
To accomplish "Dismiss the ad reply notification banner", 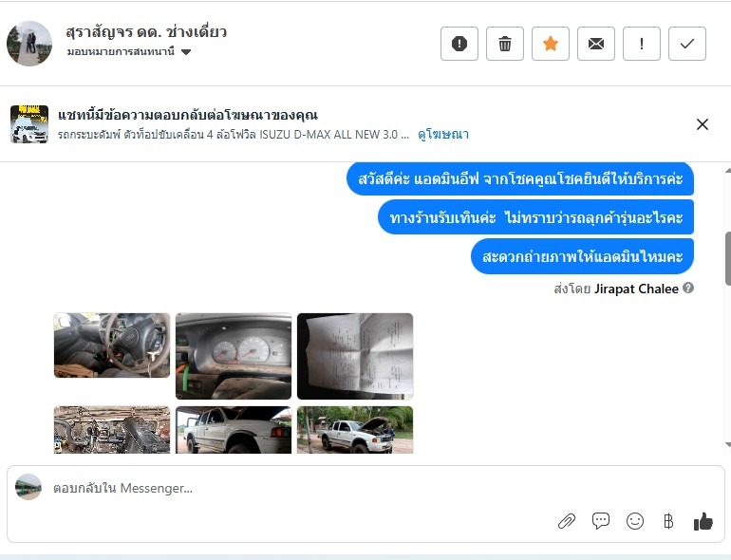I will click(703, 124).
